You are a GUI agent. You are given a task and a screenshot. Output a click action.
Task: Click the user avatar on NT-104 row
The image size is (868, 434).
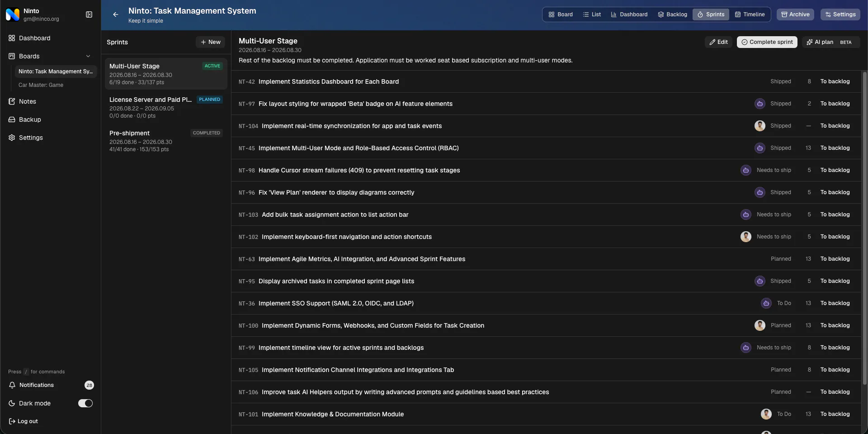pyautogui.click(x=760, y=126)
